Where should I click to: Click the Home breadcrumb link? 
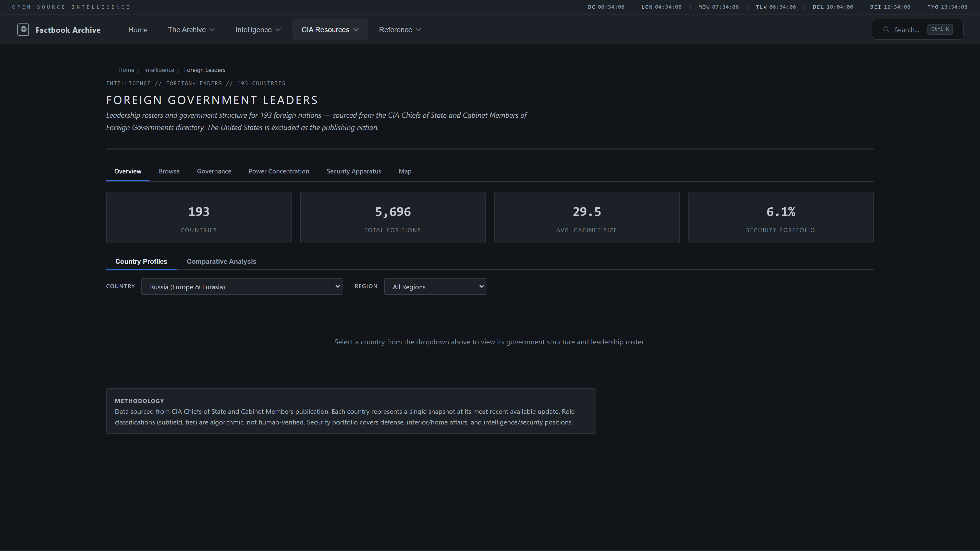126,70
